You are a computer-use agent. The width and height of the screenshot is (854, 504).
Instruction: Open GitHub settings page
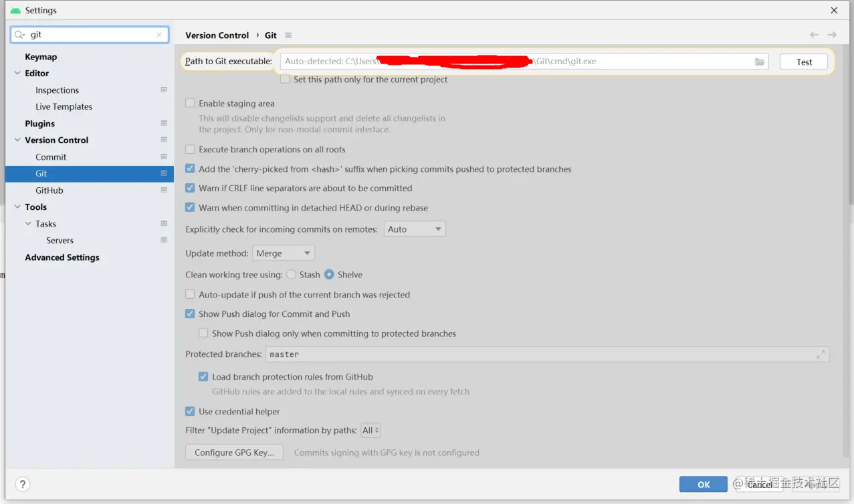49,191
